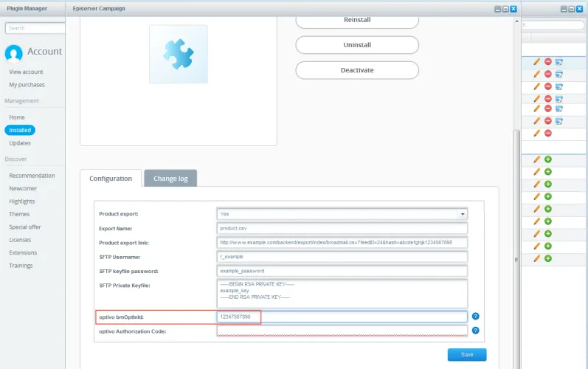
Task: Click the optivo Authorization Code field
Action: pos(342,331)
